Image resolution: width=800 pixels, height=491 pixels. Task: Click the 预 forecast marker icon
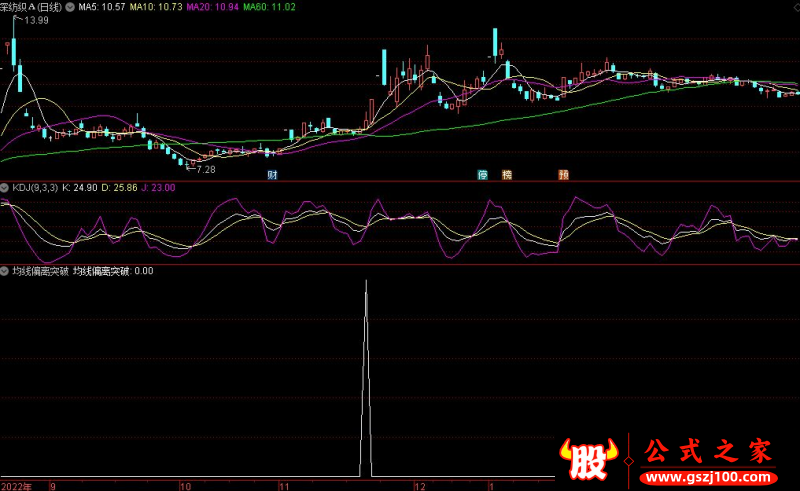(564, 175)
